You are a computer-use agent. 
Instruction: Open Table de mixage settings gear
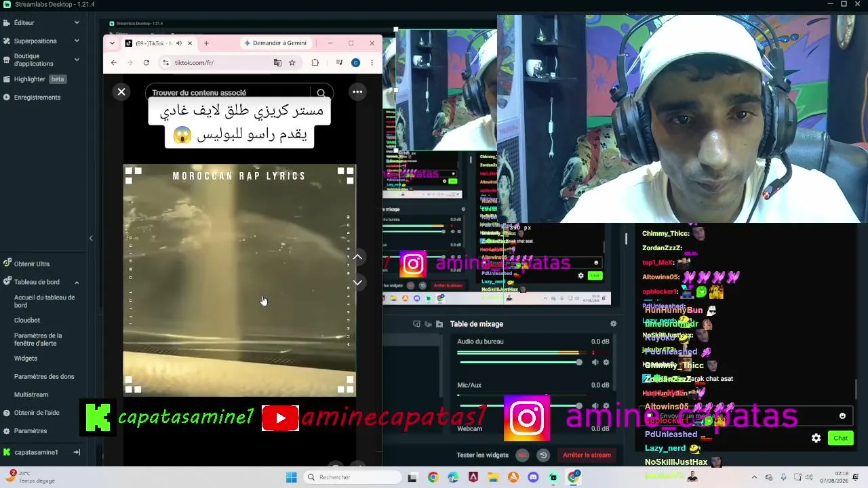click(614, 324)
